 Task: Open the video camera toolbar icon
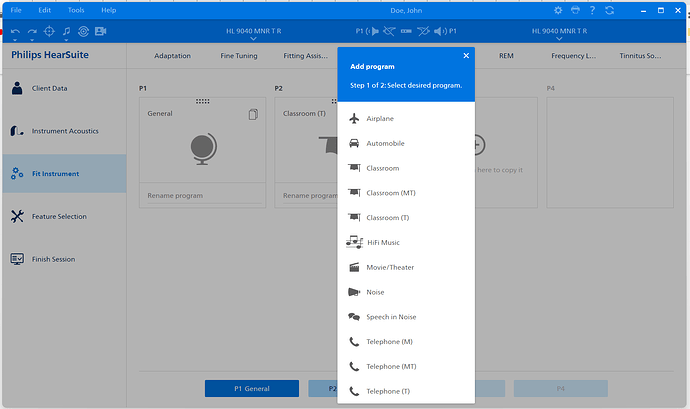[101, 31]
